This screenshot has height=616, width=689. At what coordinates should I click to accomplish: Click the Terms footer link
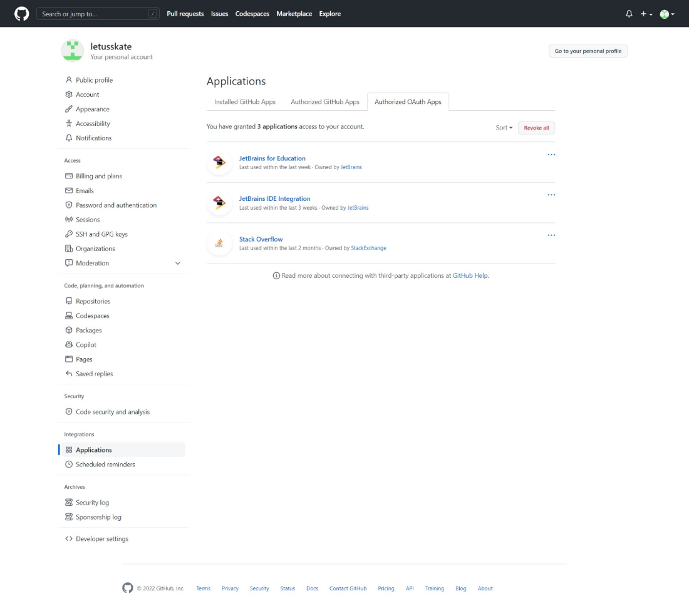203,588
